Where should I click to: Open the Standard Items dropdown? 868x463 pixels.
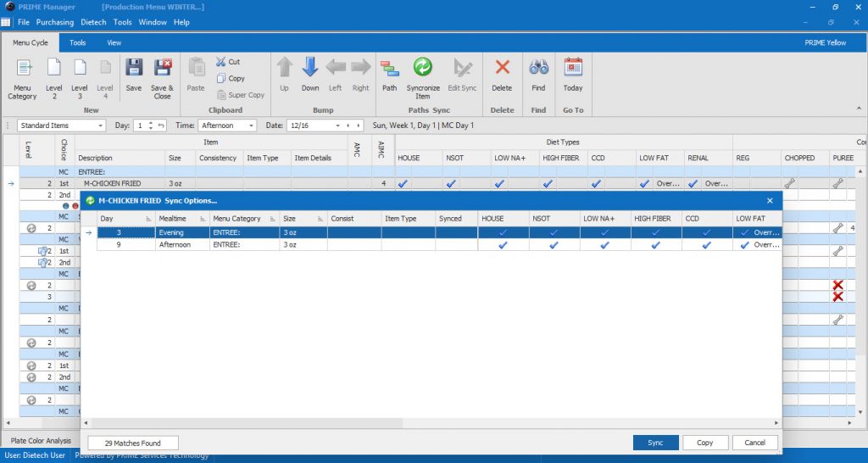pos(100,126)
